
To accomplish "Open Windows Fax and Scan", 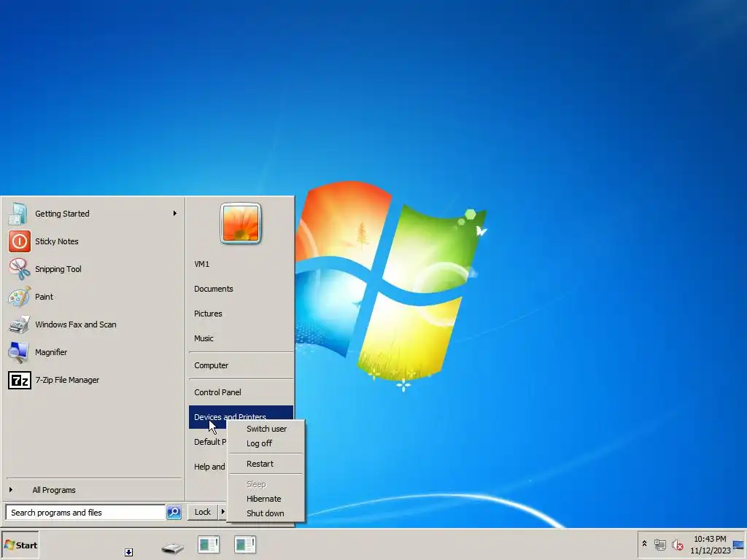I will [x=93, y=324].
